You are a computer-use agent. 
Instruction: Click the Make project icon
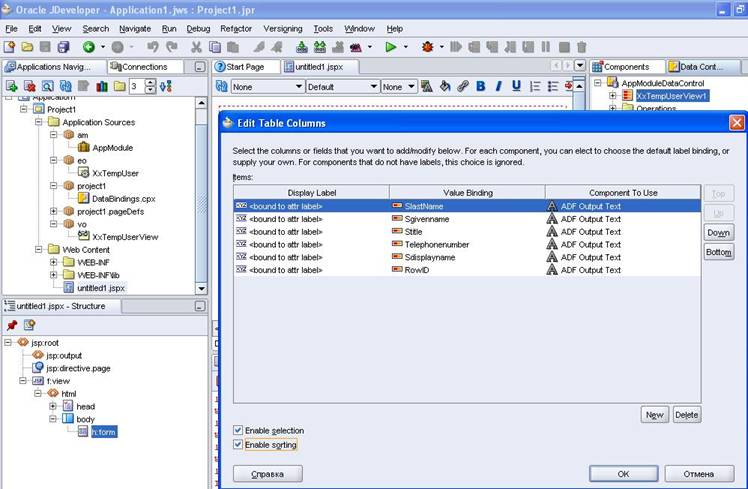coord(301,47)
